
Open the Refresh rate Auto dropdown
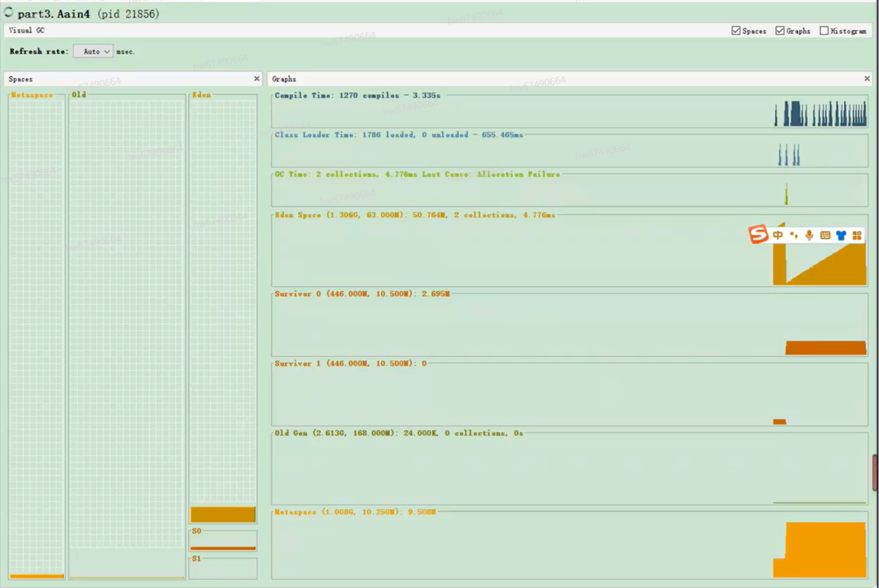(93, 51)
